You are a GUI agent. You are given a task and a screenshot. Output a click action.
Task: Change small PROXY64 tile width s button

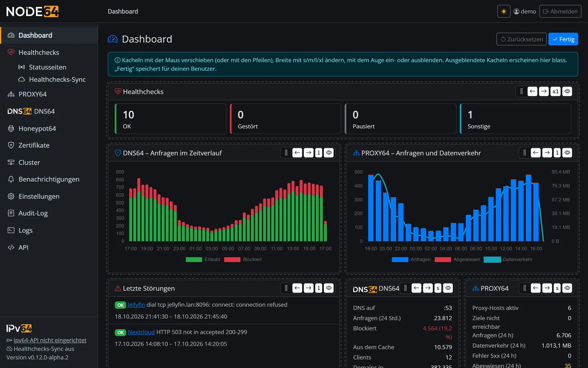pos(557,288)
